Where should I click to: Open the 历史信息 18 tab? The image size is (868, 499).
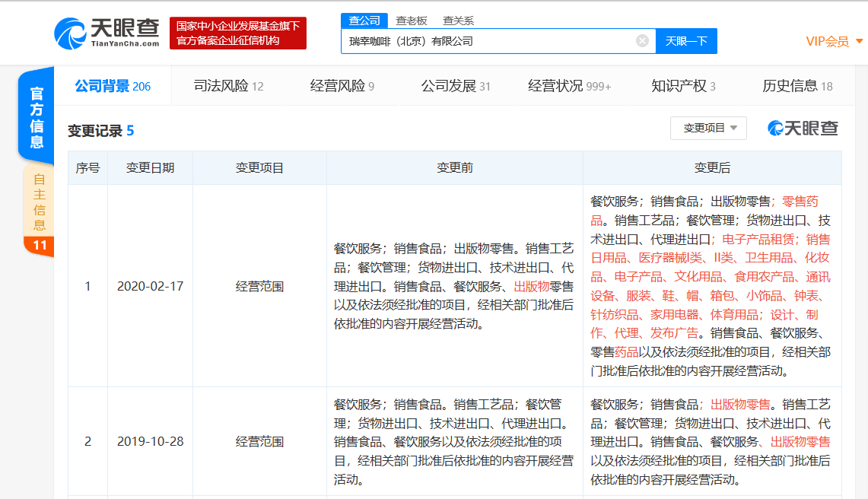[x=797, y=86]
